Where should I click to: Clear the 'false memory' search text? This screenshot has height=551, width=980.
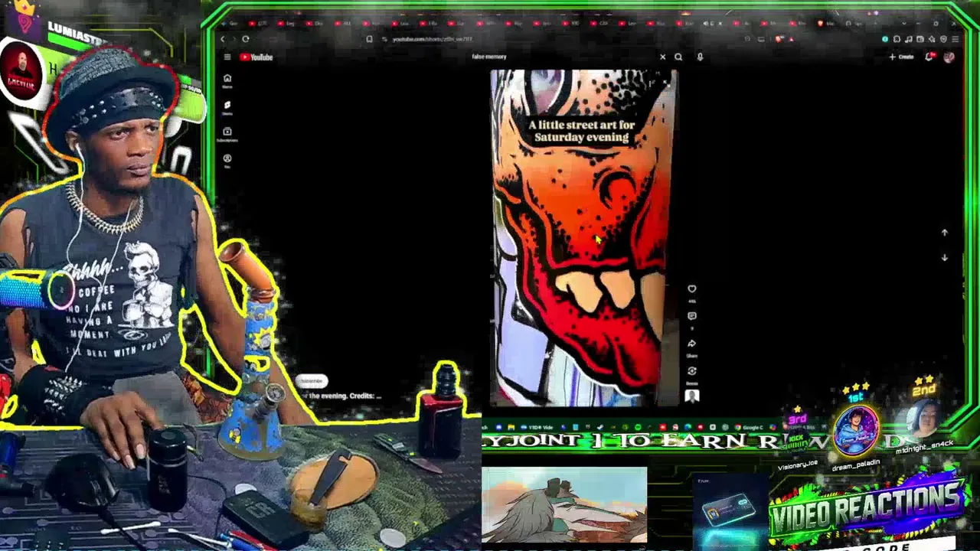click(663, 57)
